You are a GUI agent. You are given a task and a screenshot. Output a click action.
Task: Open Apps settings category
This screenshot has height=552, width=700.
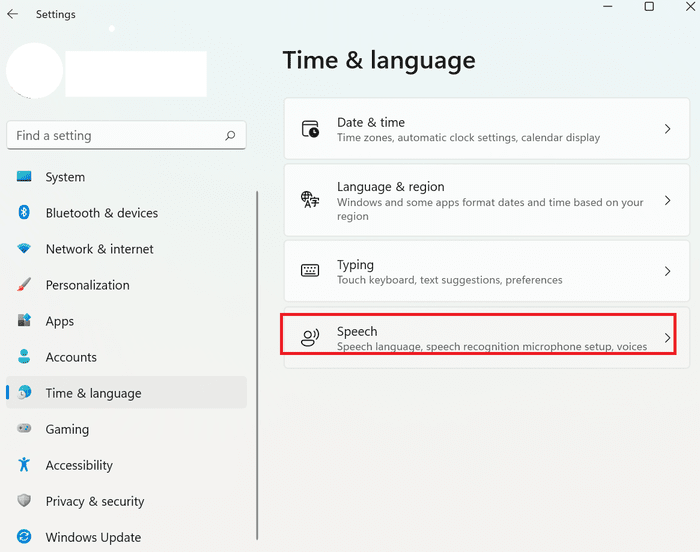point(126,321)
